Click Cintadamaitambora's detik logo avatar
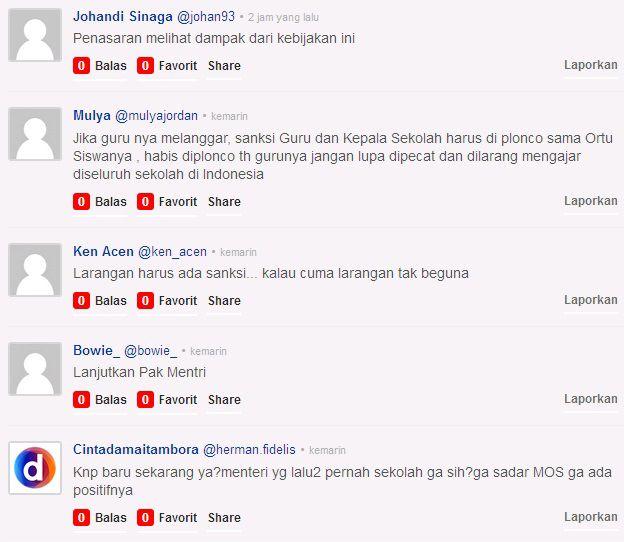The image size is (624, 542). 35,468
